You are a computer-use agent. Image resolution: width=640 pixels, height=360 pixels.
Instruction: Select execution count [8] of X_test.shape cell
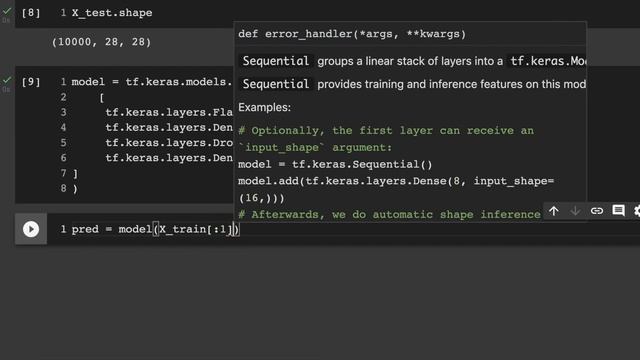[x=31, y=13]
